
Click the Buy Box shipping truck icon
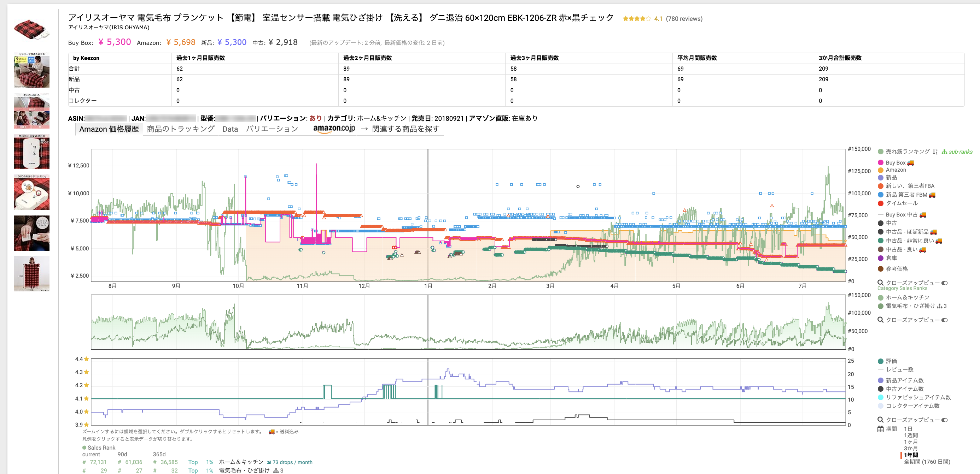(910, 163)
